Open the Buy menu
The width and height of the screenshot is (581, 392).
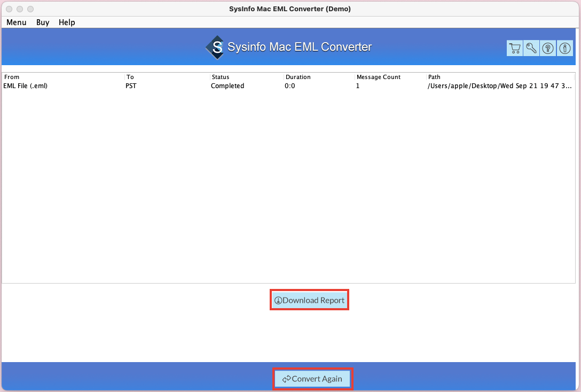point(43,22)
